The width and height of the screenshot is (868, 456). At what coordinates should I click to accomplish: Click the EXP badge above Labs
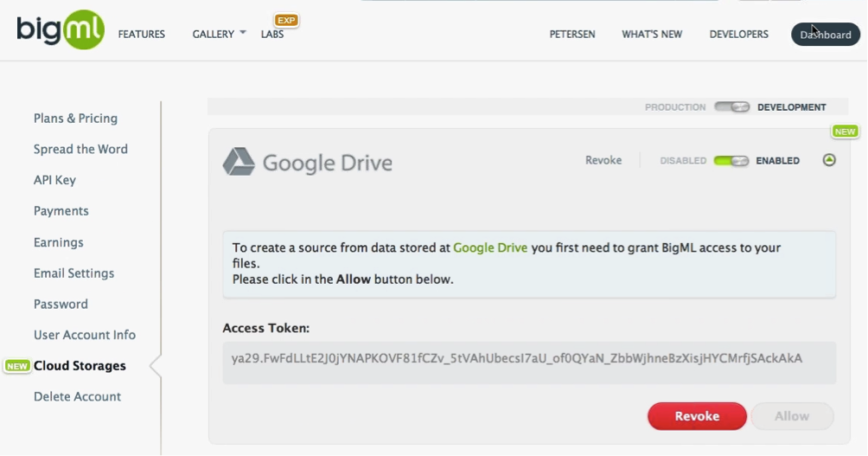pos(285,20)
